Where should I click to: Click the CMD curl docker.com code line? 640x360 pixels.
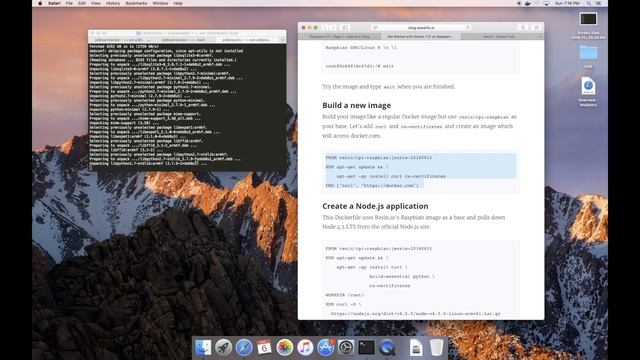pyautogui.click(x=372, y=186)
